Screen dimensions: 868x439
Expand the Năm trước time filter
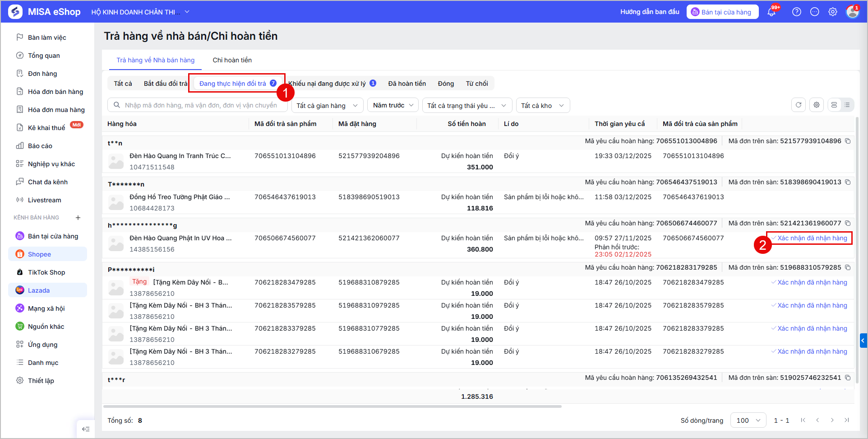[x=393, y=105]
